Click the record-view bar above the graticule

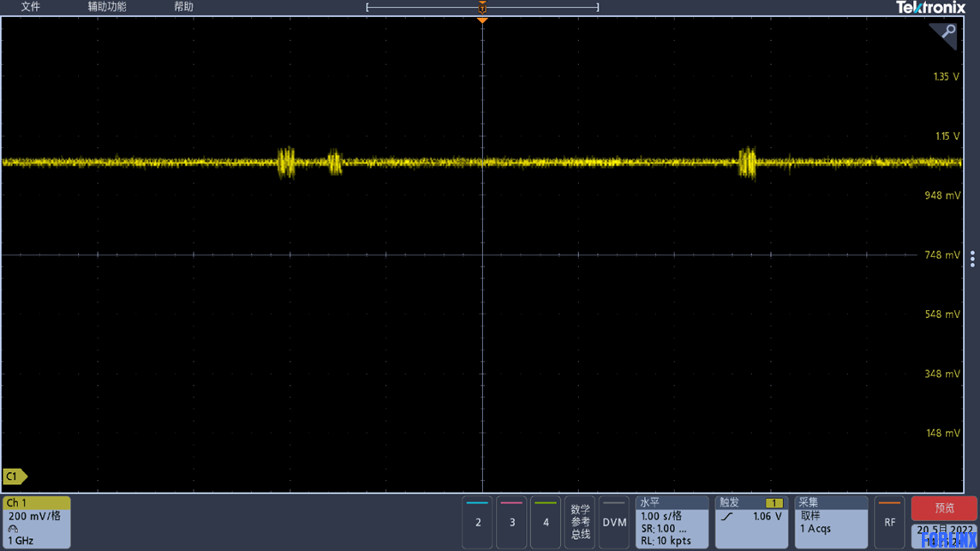click(x=482, y=8)
